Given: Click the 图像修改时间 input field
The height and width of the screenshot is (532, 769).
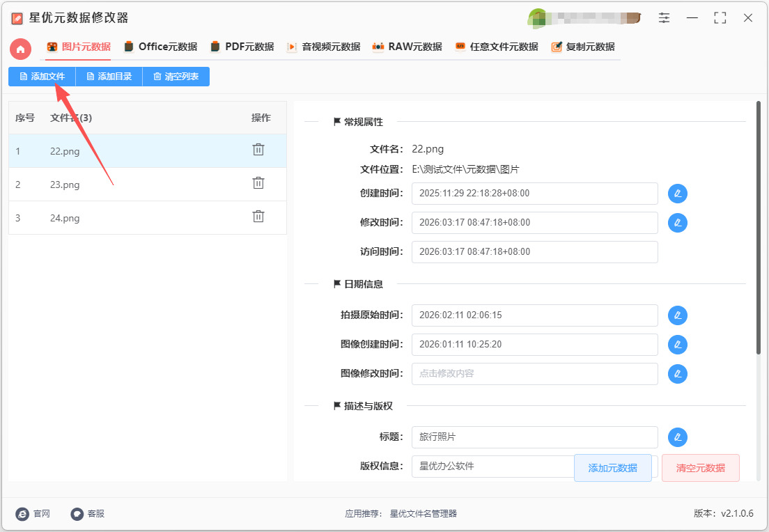Looking at the screenshot, I should point(534,374).
